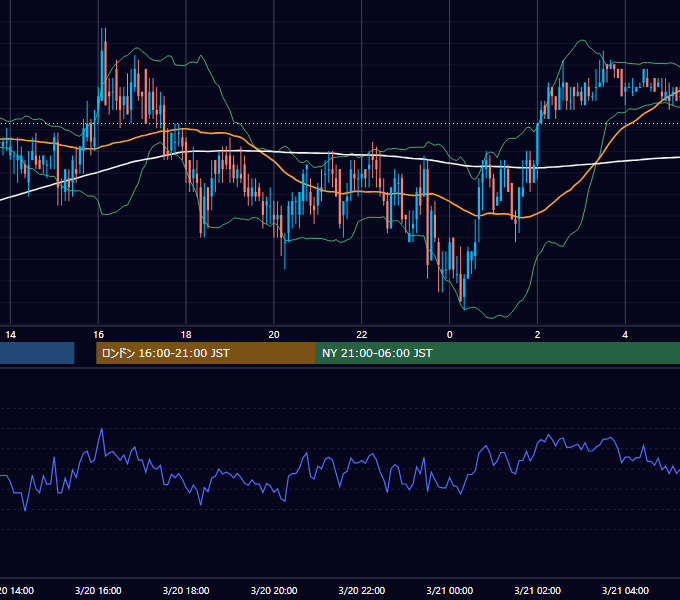Viewport: 680px width, 600px height.
Task: Click the price chart axis label 18
Action: tap(186, 335)
